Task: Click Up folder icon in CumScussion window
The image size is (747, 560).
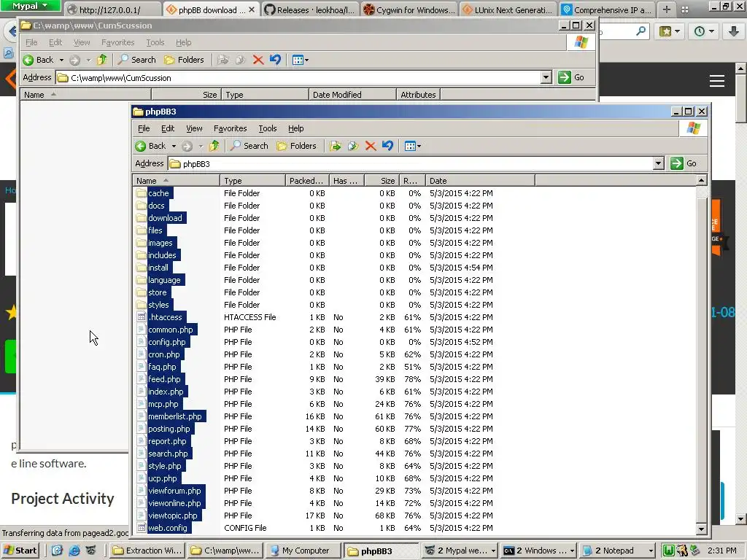Action: [x=101, y=60]
